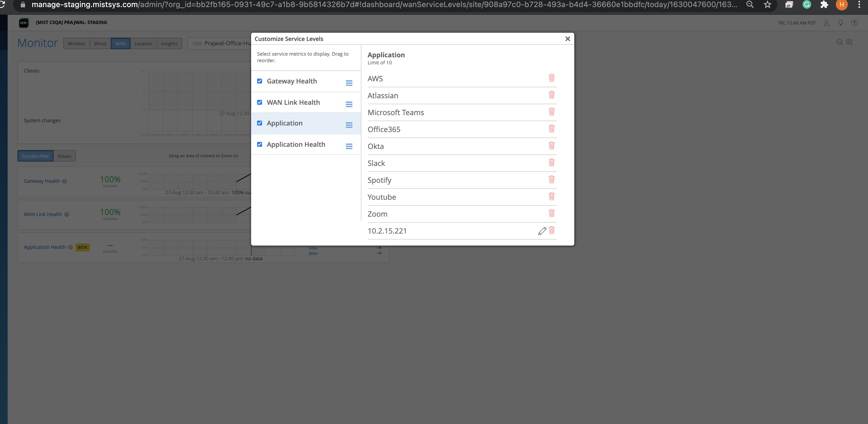868x424 pixels.
Task: Remove Slack using its trash icon
Action: [551, 162]
